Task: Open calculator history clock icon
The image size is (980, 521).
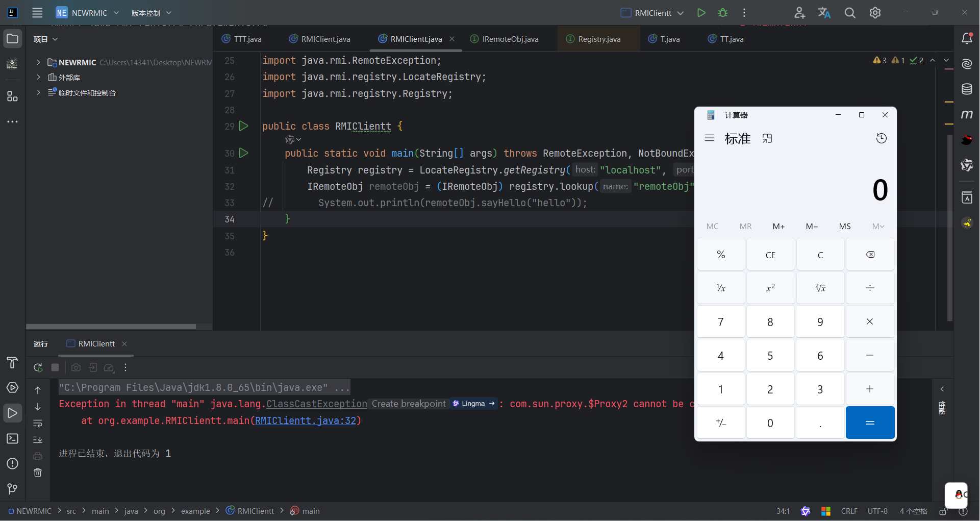Action: click(881, 138)
